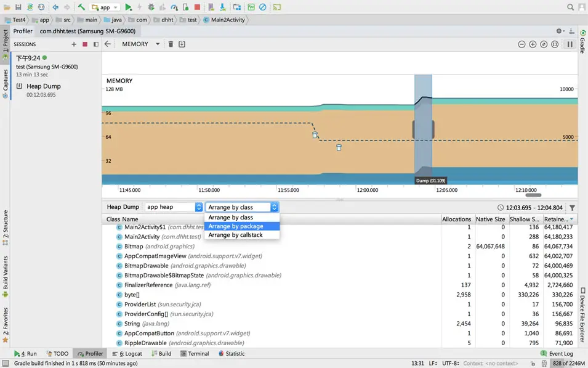Select the FinalizerReference class row
Viewport: 588px width, 368px height.
[x=340, y=285]
